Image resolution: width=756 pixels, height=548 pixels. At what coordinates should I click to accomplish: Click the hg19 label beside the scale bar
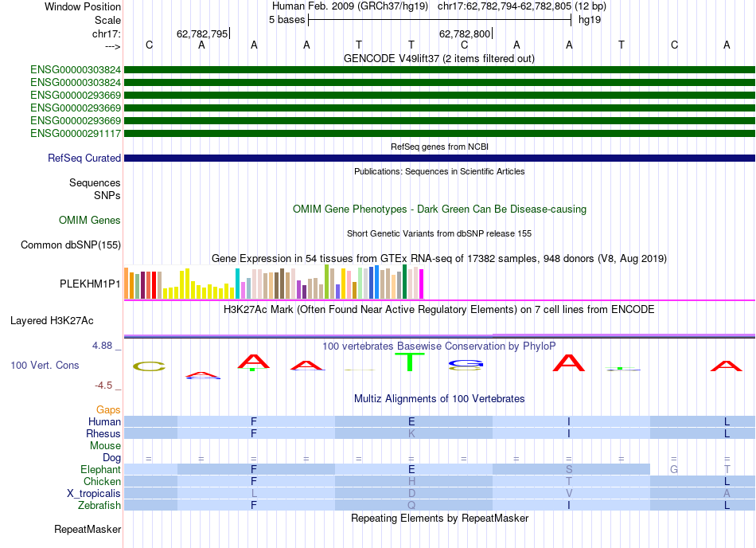click(x=590, y=20)
